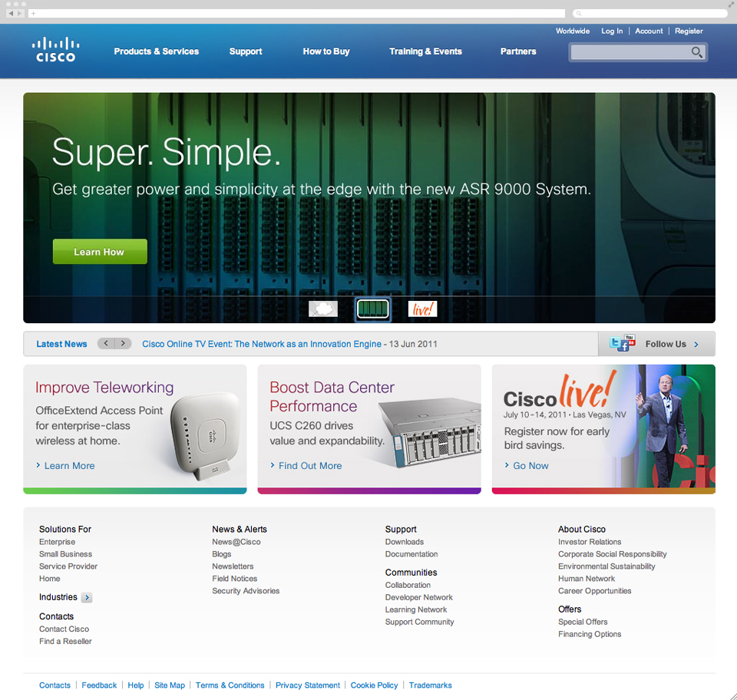
Task: Open Training & Events menu
Action: (425, 51)
